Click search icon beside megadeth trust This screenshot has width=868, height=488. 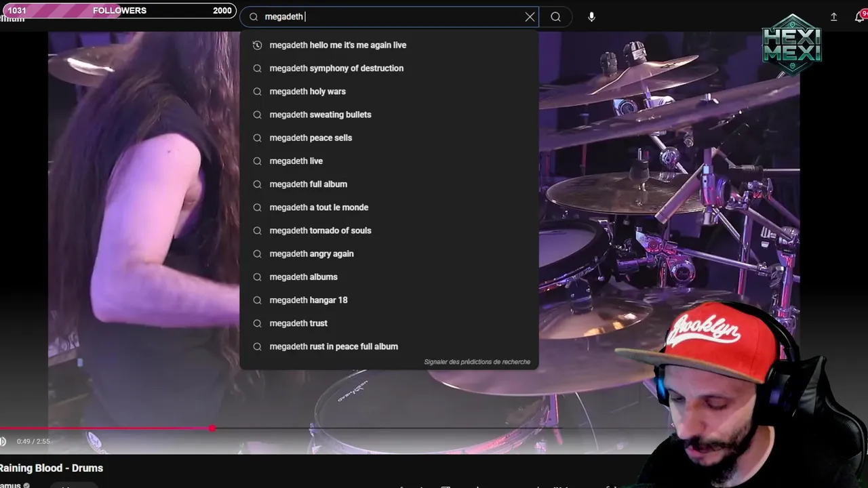[x=257, y=323]
